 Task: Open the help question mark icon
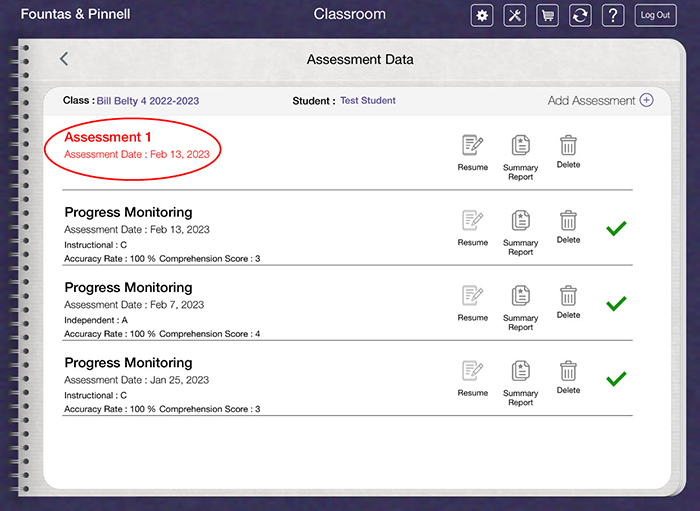point(613,15)
